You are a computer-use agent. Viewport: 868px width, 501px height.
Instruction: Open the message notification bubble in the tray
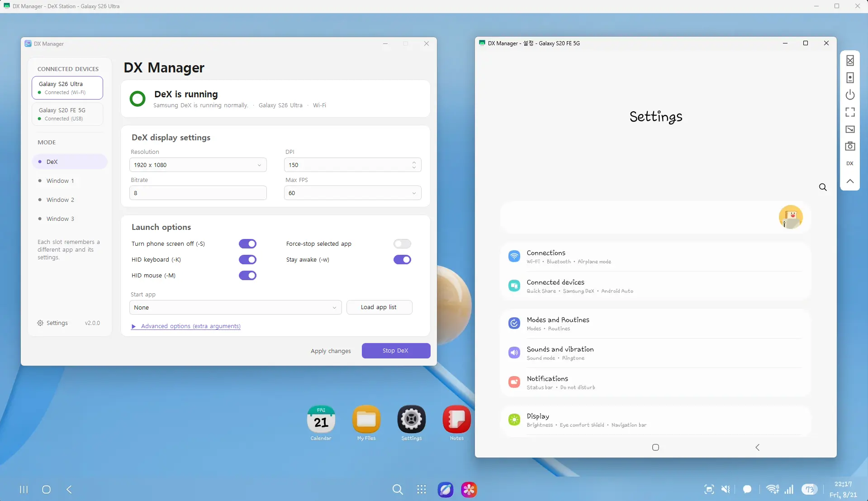click(x=747, y=489)
